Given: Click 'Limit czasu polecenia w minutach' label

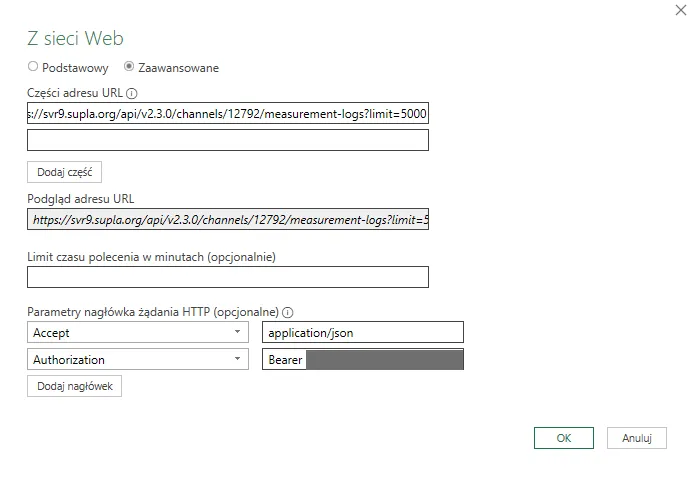Looking at the screenshot, I should point(151,257).
